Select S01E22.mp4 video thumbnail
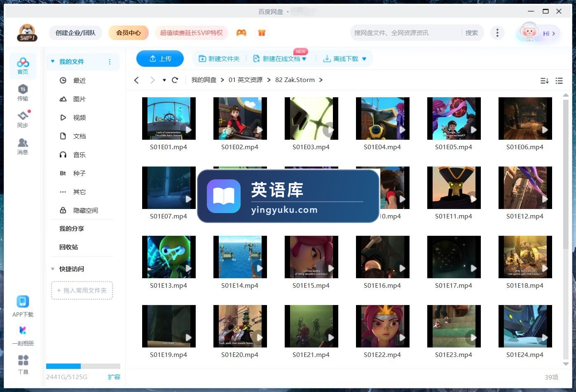The height and width of the screenshot is (392, 576). tap(382, 326)
